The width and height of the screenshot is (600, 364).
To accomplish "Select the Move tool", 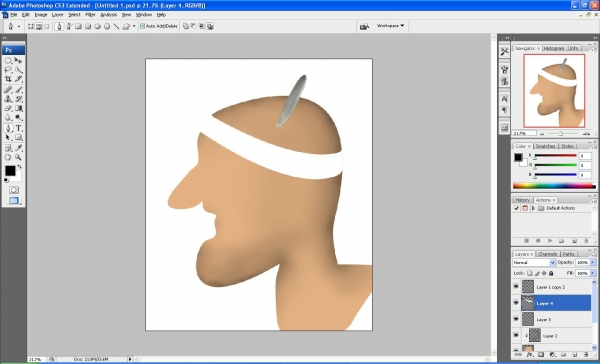I will point(18,60).
